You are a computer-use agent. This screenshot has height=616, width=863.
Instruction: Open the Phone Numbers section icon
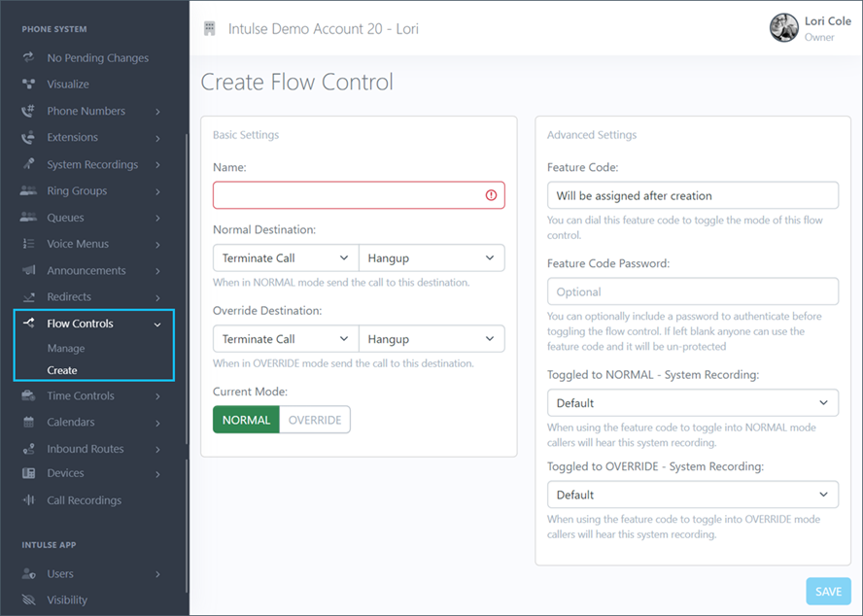tap(29, 111)
